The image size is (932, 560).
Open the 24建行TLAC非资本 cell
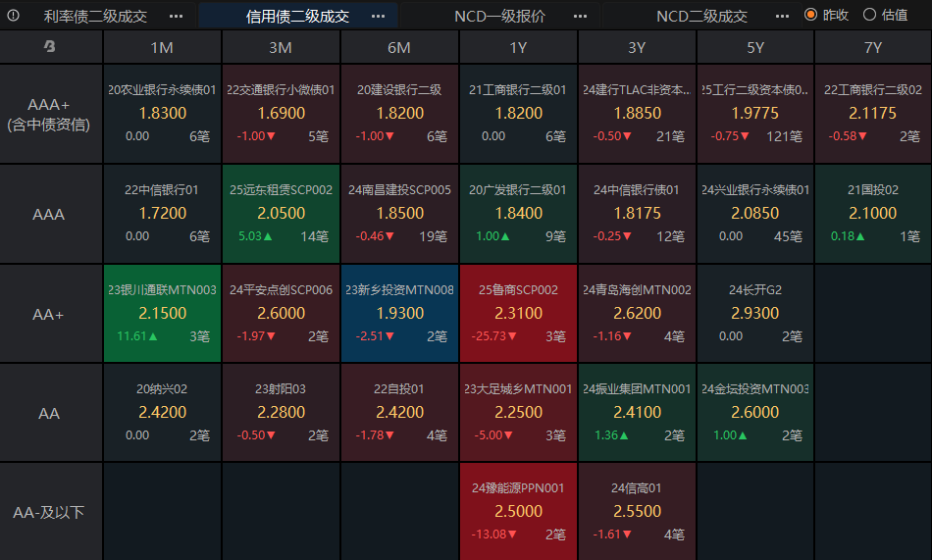click(x=637, y=114)
